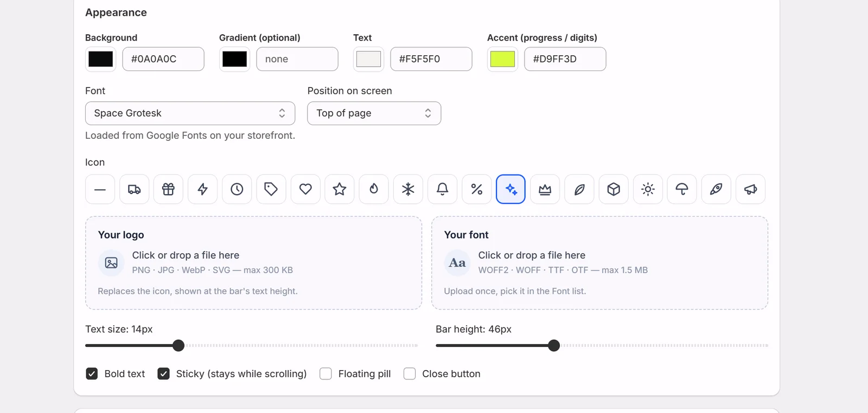Click Your logo upload drop zone
Image resolution: width=868 pixels, height=413 pixels.
(x=253, y=263)
